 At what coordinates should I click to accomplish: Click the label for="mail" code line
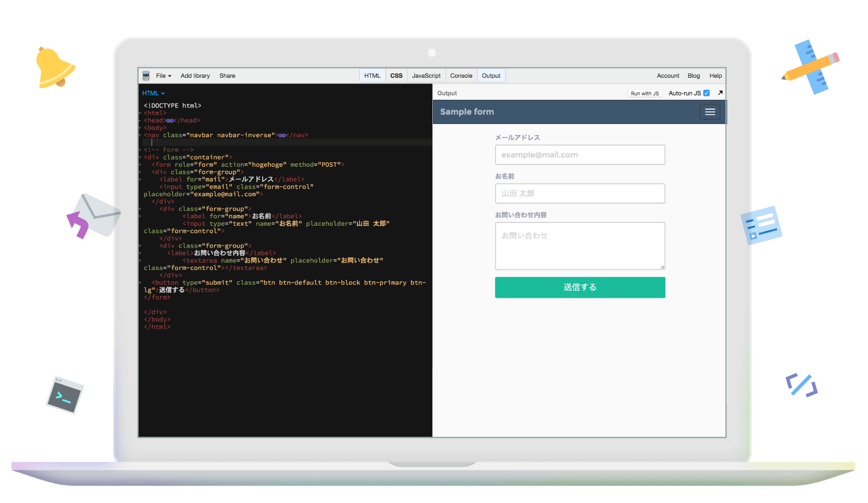[232, 179]
